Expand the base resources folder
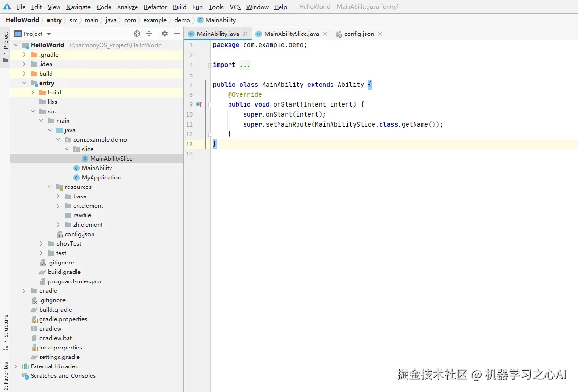Image resolution: width=578 pixels, height=392 pixels. tap(58, 196)
